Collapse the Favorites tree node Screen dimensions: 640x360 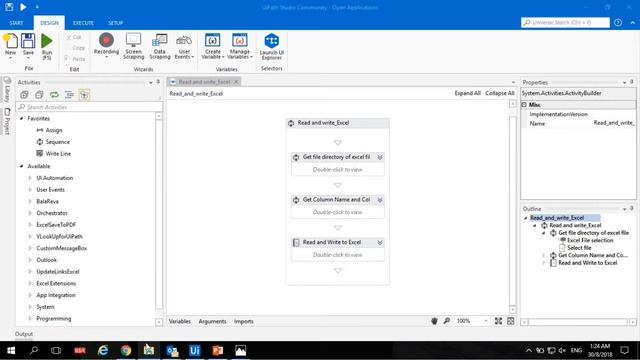[22, 118]
